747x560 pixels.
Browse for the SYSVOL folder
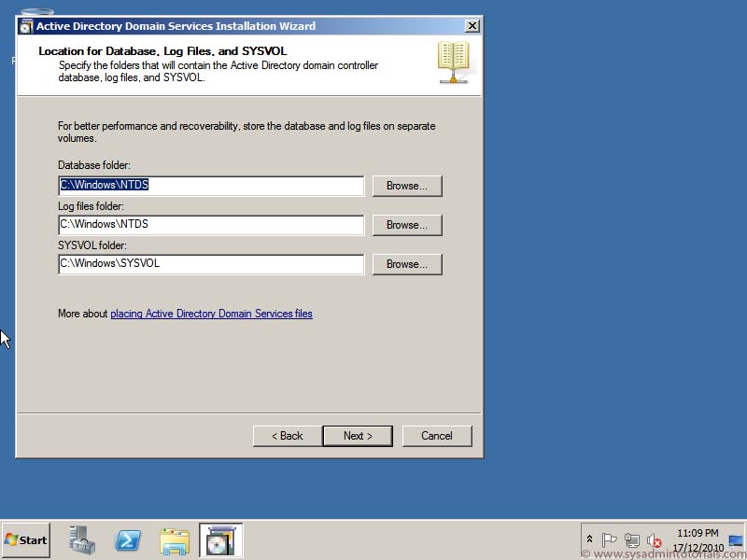[x=407, y=264]
